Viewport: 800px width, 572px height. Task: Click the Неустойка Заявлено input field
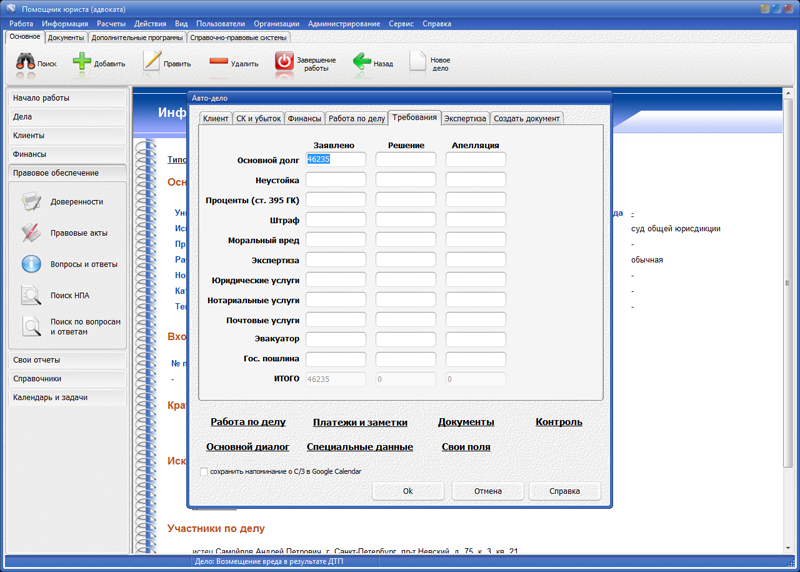click(336, 180)
